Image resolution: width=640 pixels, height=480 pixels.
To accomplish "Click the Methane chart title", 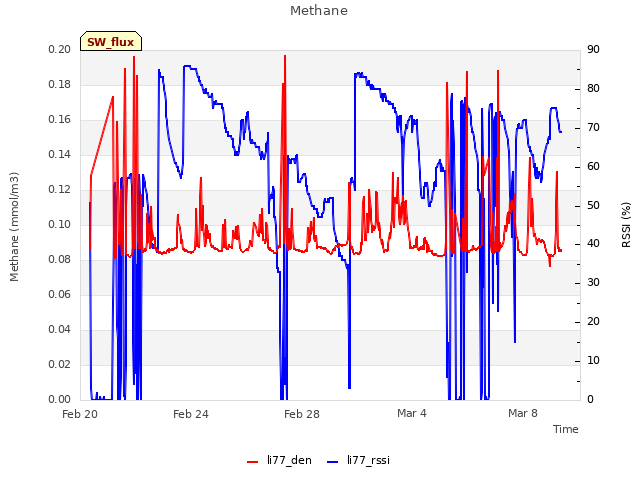I will click(x=319, y=11).
